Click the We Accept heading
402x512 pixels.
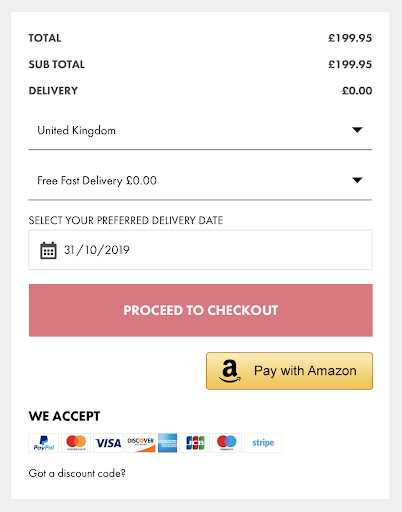(64, 416)
